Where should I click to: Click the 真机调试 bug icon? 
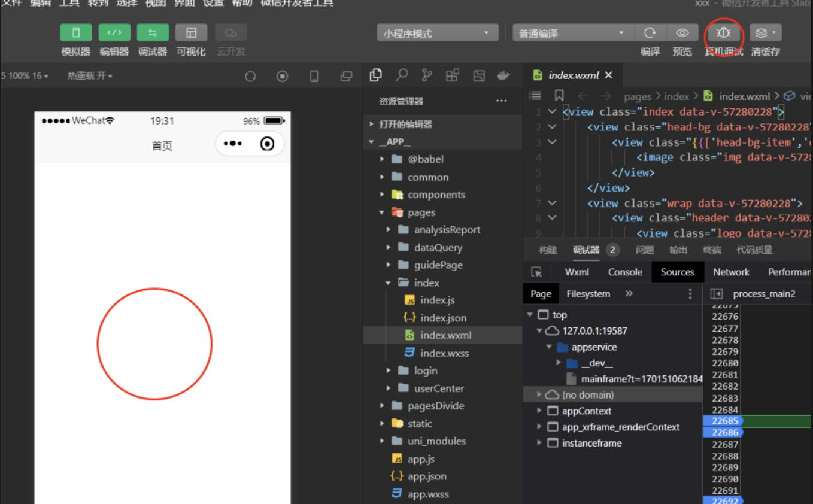[x=723, y=33]
